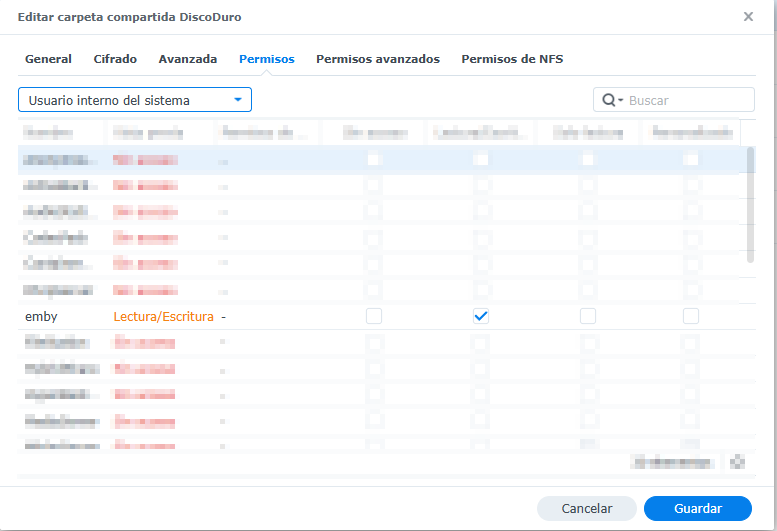Open the General tab
Viewport: 777px width, 531px height.
click(48, 59)
